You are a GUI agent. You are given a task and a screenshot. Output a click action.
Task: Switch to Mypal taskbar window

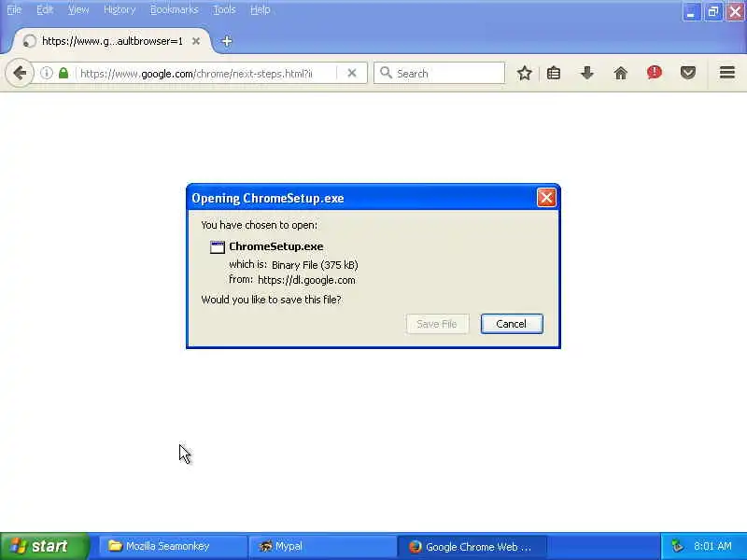point(322,546)
